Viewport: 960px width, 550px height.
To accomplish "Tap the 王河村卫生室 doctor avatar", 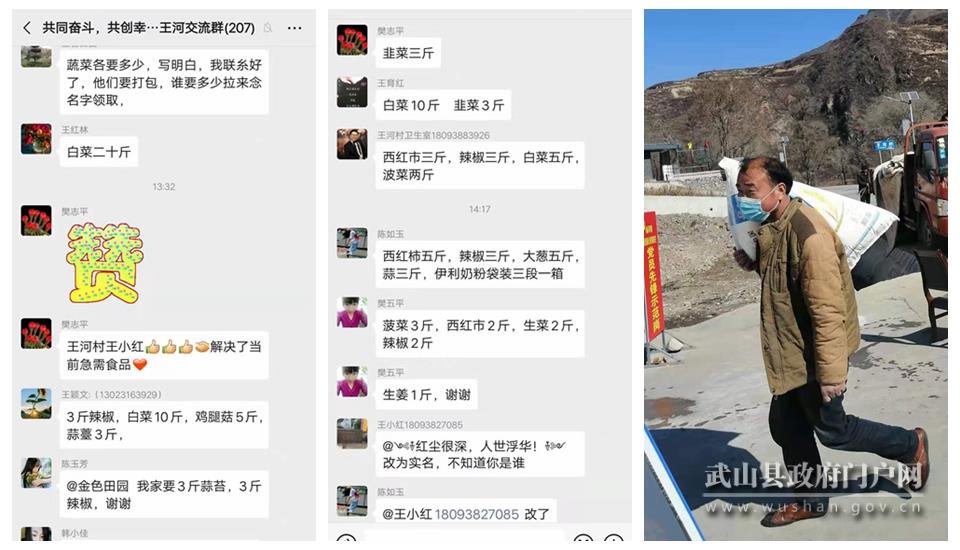I will point(352,144).
